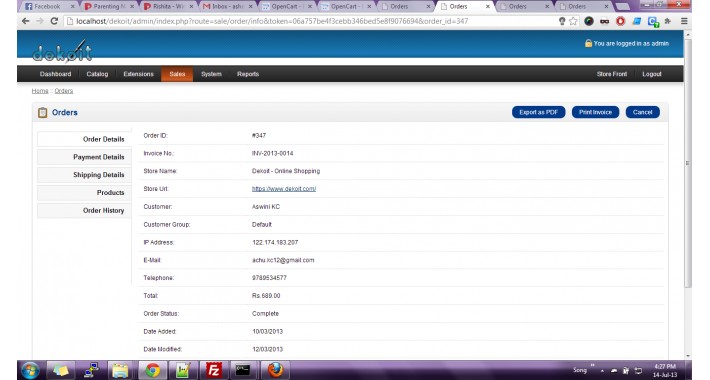Viewport: 710px width, 380px height.
Task: Bookmark this page with the star icon
Action: click(x=573, y=21)
